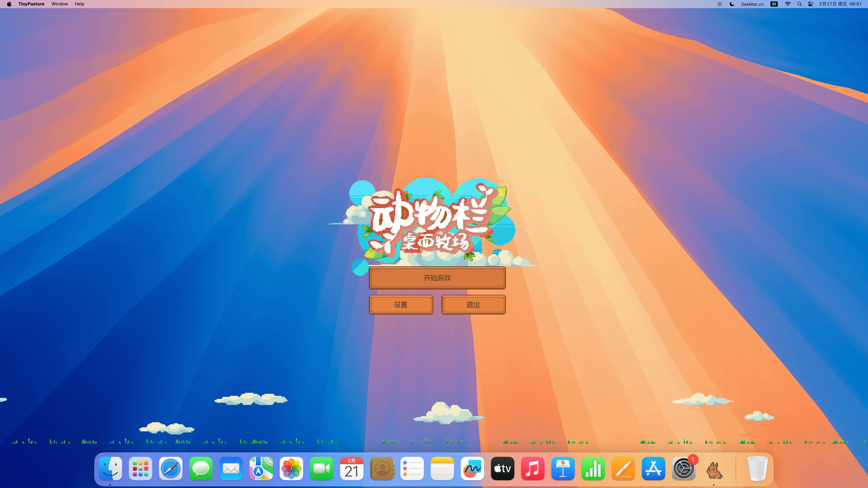
Task: Click the moon Focus icon in menu bar
Action: pyautogui.click(x=732, y=4)
